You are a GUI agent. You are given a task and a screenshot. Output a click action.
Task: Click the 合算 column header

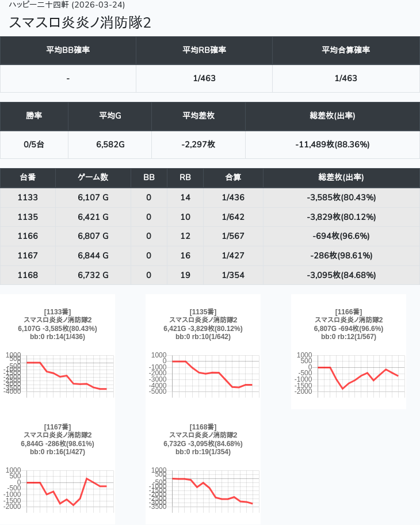[x=233, y=177]
